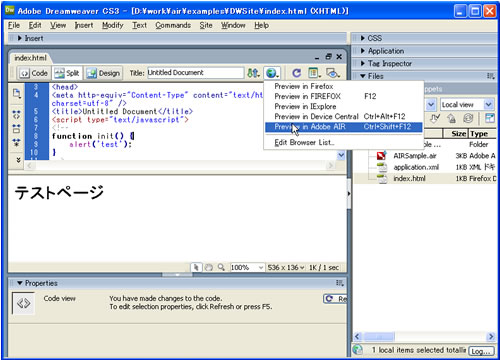Click the Type column header

482,134
